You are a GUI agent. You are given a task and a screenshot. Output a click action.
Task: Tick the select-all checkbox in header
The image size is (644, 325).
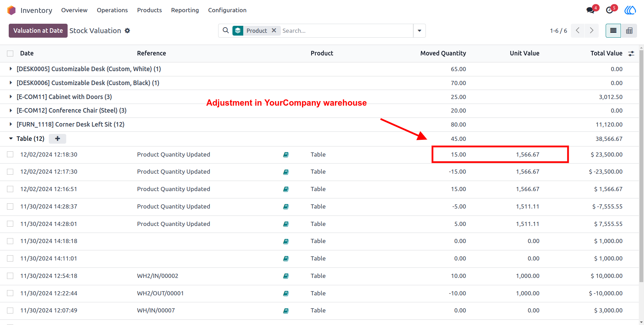point(10,53)
